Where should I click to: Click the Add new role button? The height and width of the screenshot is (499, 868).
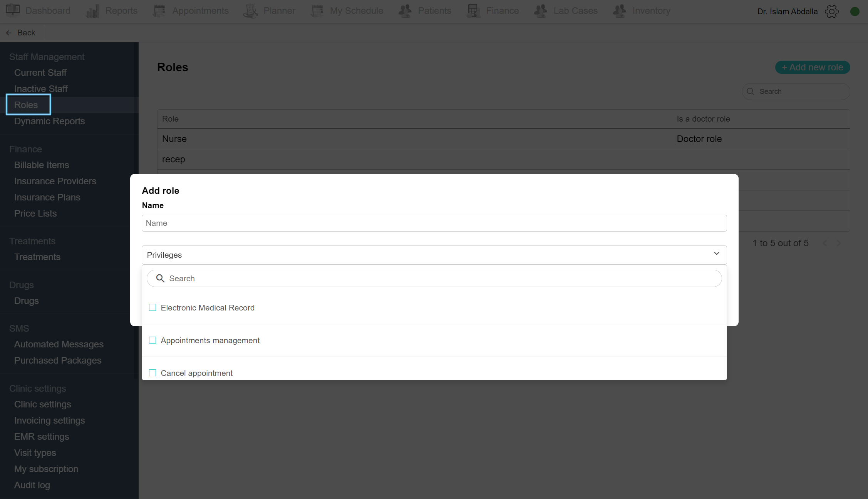(813, 67)
